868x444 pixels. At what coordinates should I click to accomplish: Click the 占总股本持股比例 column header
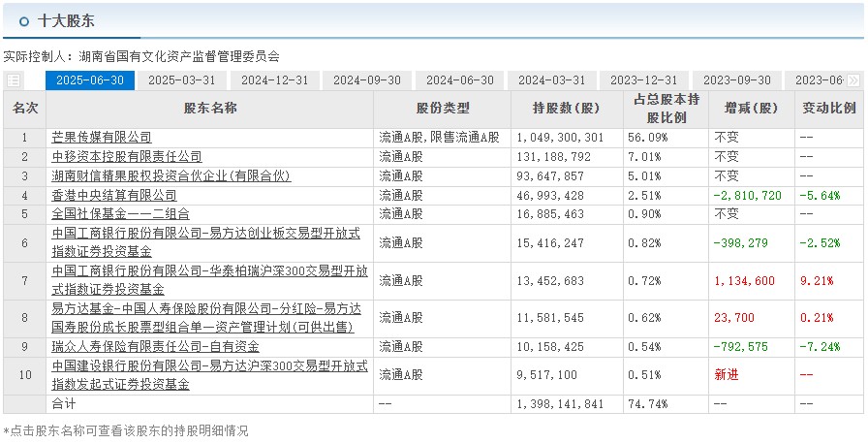[666, 110]
